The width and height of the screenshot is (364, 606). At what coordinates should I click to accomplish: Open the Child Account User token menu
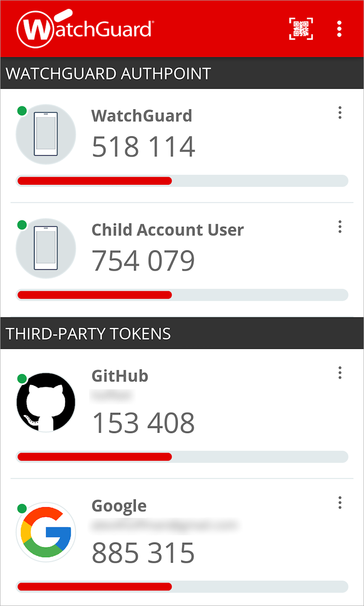(x=340, y=227)
